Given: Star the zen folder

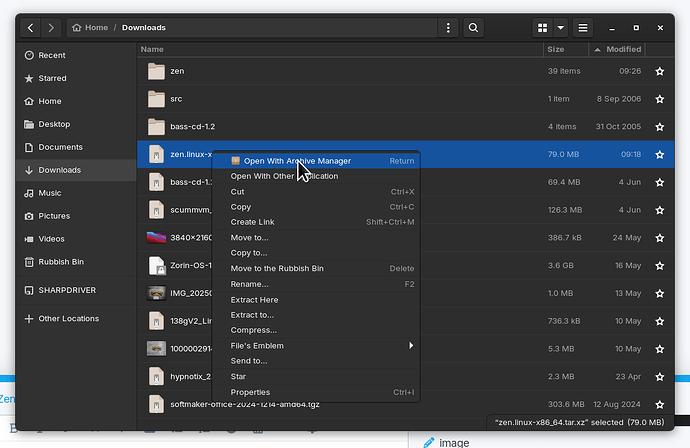Looking at the screenshot, I should (659, 71).
